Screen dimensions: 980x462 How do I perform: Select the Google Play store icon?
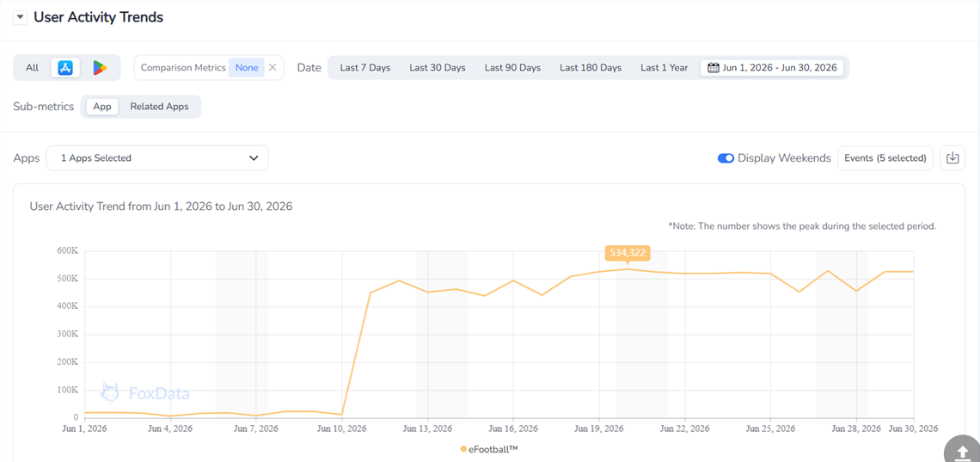pyautogui.click(x=100, y=67)
